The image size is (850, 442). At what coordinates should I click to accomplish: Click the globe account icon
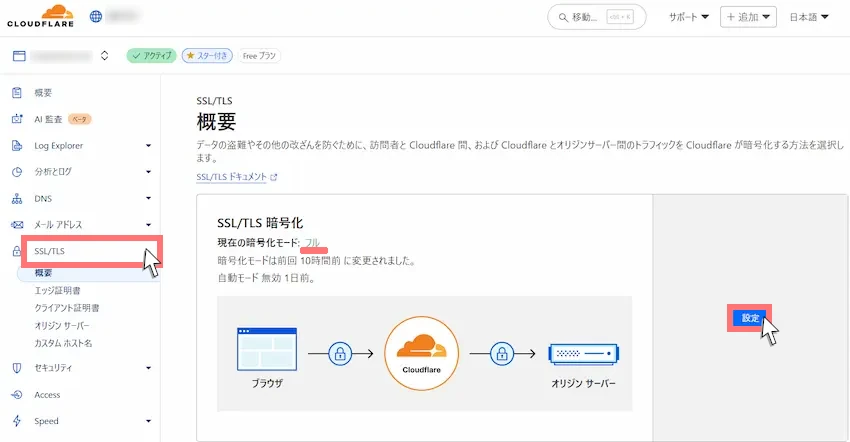[96, 16]
